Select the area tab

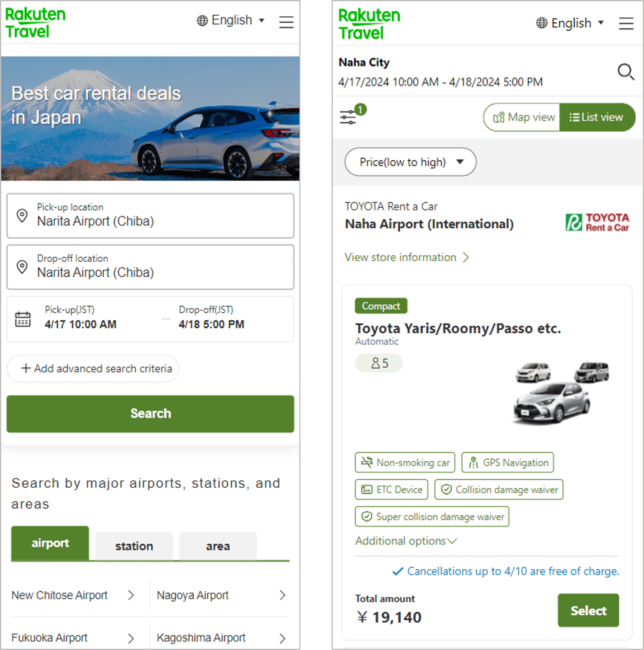pyautogui.click(x=217, y=546)
